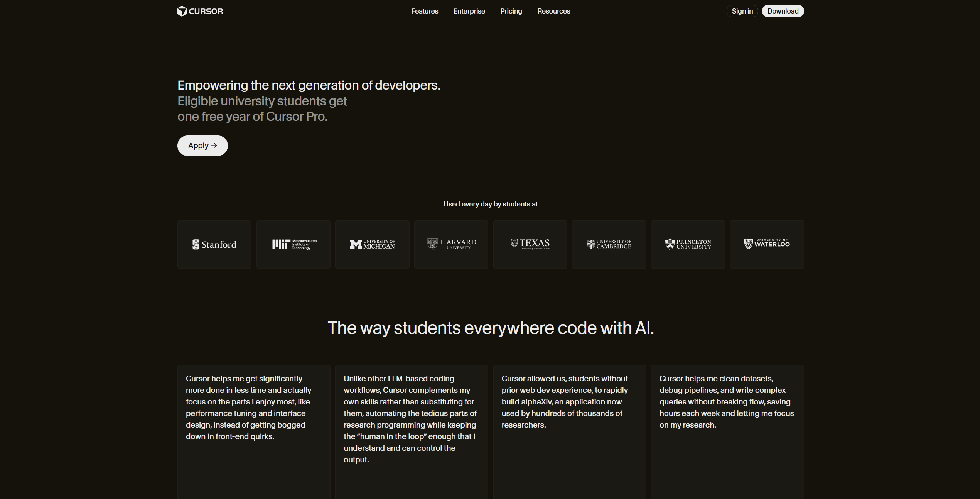Select the Harvard University logo

[451, 244]
